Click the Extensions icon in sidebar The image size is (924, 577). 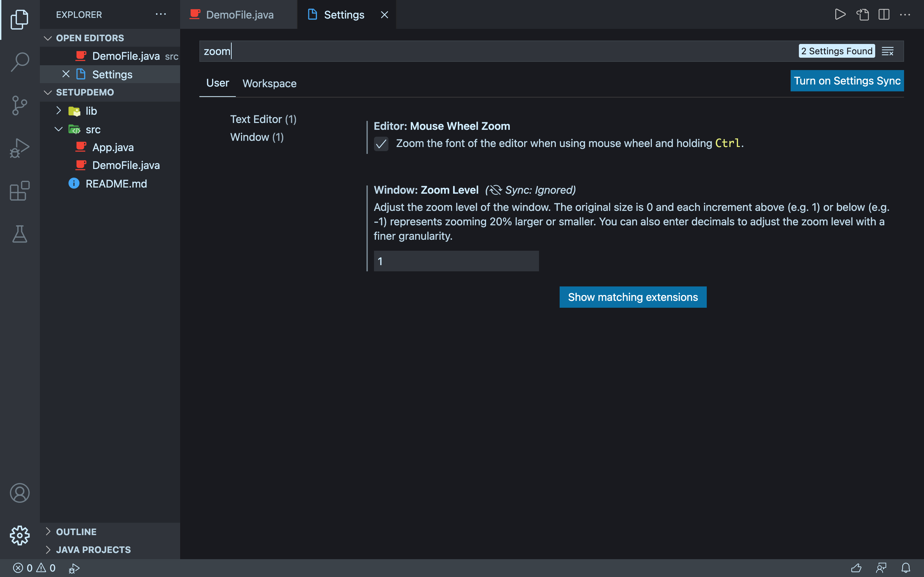[19, 192]
